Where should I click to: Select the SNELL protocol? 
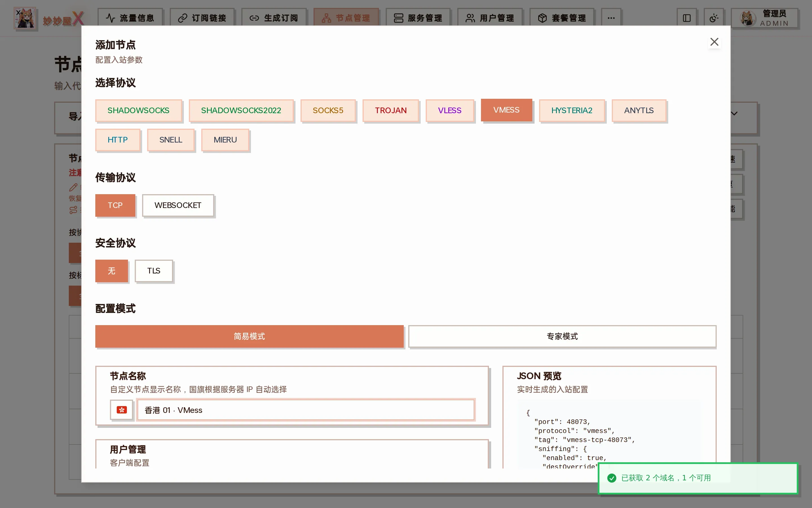[x=171, y=140]
